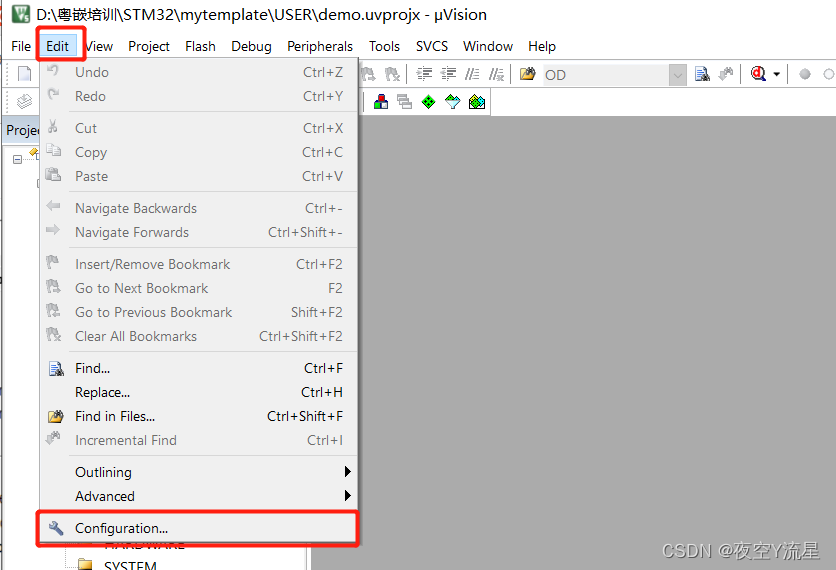The width and height of the screenshot is (836, 570).
Task: Open the Help menu
Action: 542,46
